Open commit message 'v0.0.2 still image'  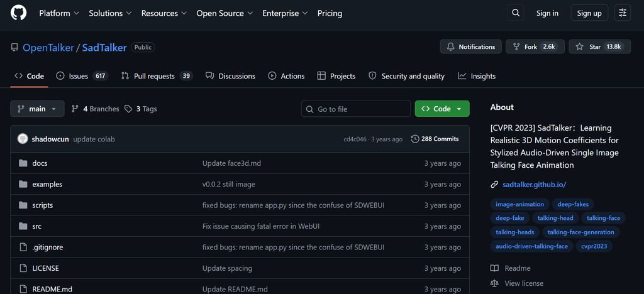coord(229,184)
